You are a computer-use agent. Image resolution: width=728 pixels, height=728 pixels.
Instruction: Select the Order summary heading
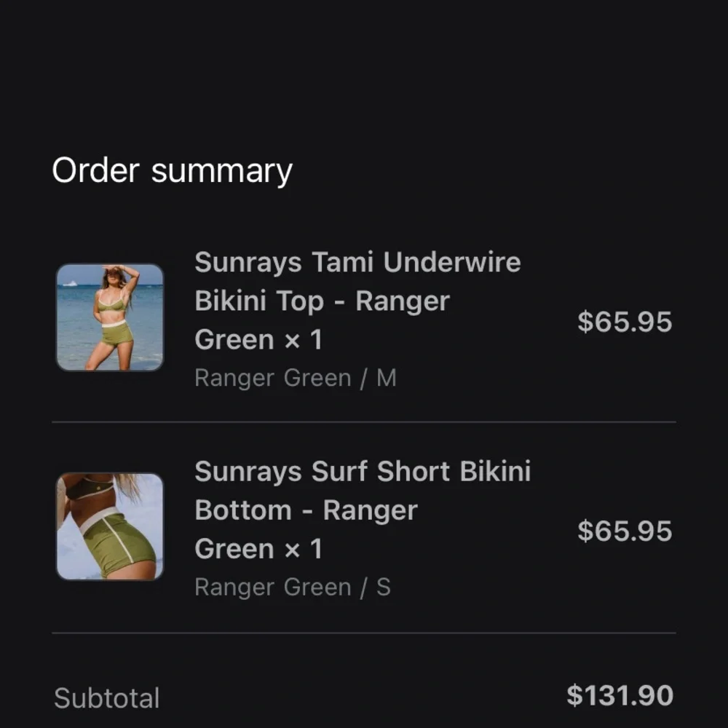pyautogui.click(x=172, y=170)
